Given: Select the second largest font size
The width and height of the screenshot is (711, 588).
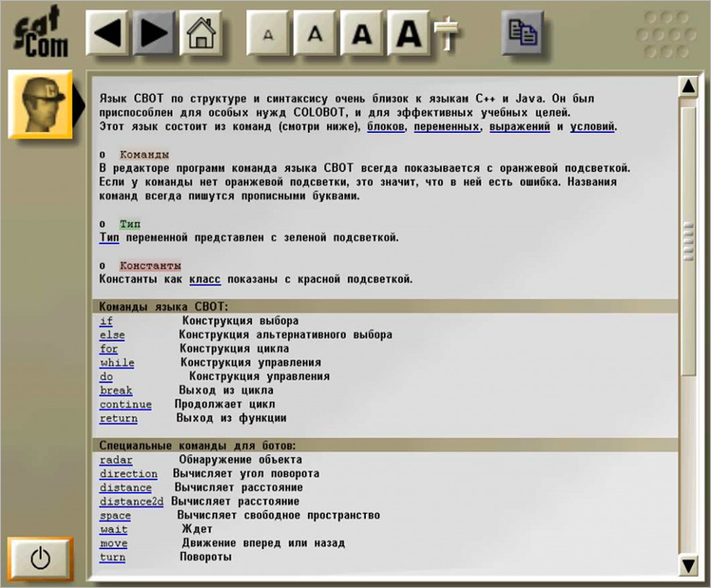Looking at the screenshot, I should 362,34.
